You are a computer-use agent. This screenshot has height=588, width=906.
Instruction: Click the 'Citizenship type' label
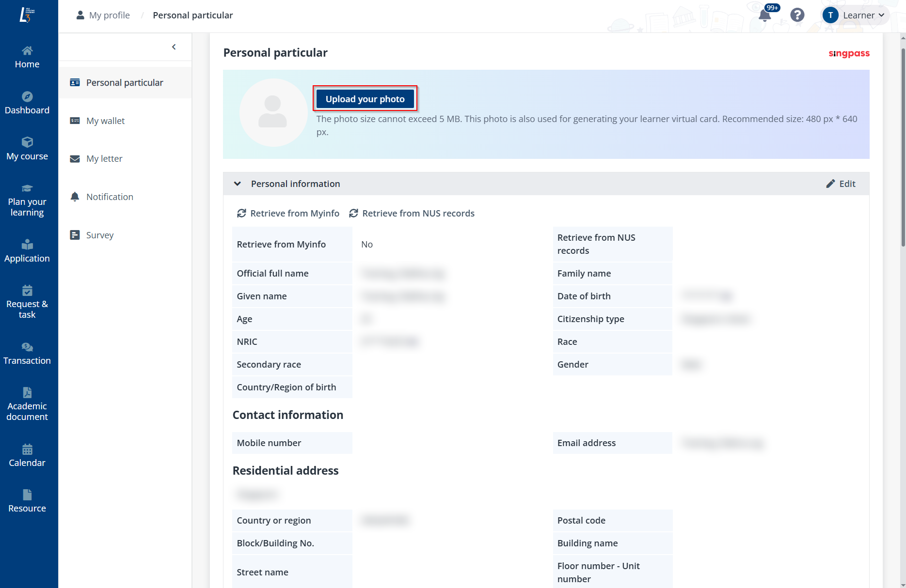pos(590,319)
